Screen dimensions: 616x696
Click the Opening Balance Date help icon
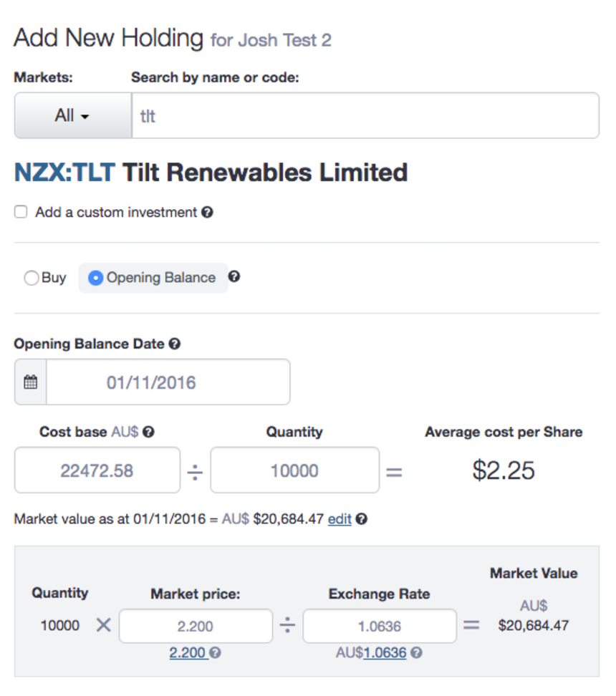tap(173, 344)
